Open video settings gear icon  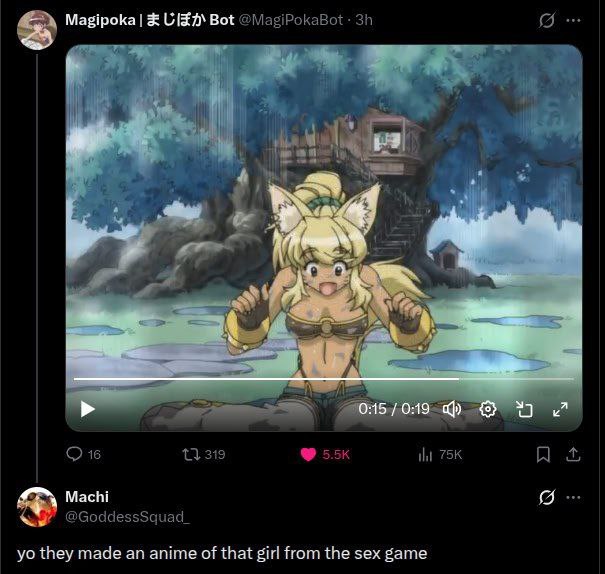(488, 409)
